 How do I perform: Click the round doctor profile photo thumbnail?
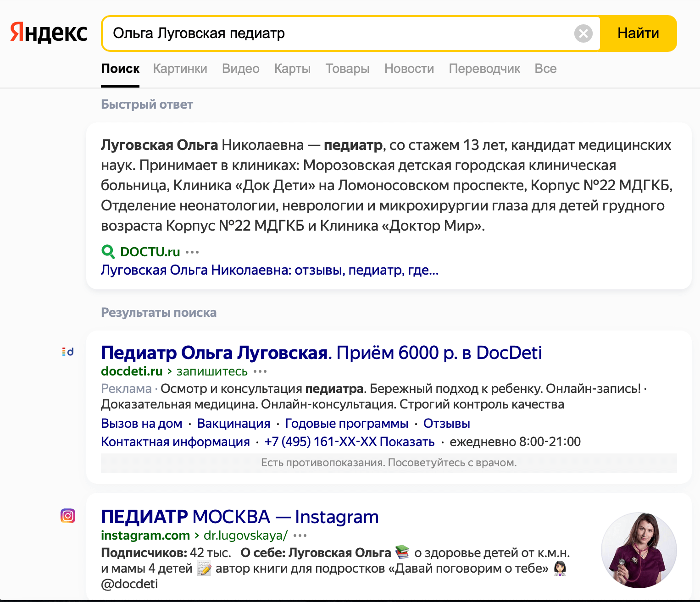(639, 550)
